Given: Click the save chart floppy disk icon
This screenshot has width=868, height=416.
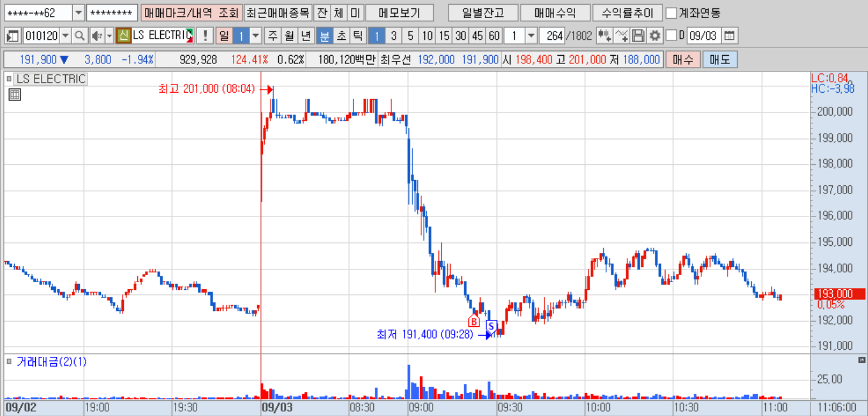Looking at the screenshot, I should pos(638,36).
